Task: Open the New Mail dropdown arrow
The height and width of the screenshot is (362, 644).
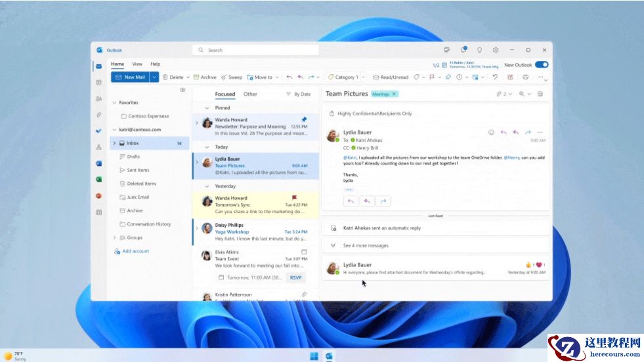Action: pos(154,77)
